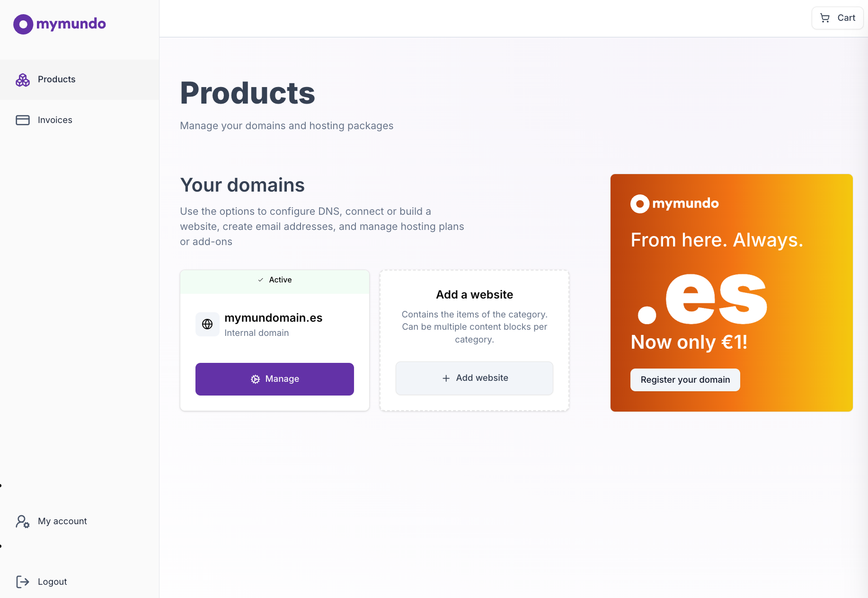Viewport: 868px width, 598px height.
Task: Select Products in the navigation menu
Action: click(56, 79)
